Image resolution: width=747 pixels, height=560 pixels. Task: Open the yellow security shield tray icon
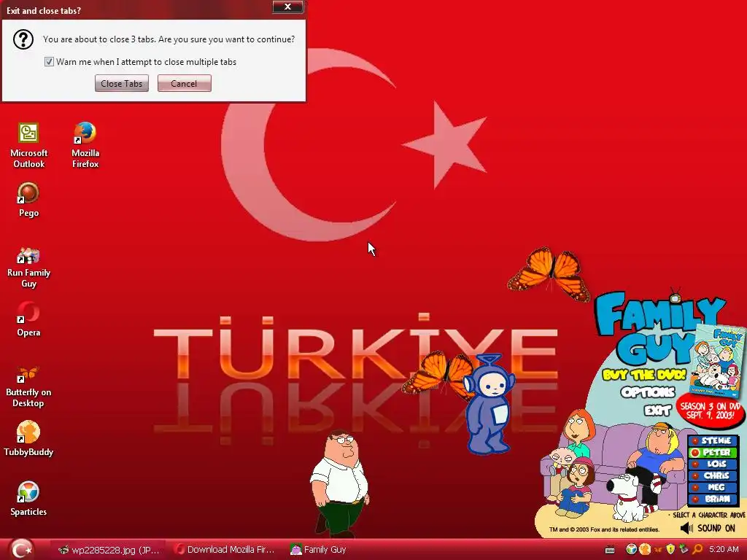pos(671,550)
